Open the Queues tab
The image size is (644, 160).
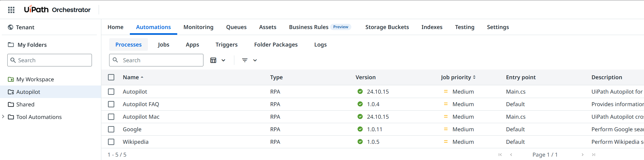click(236, 27)
